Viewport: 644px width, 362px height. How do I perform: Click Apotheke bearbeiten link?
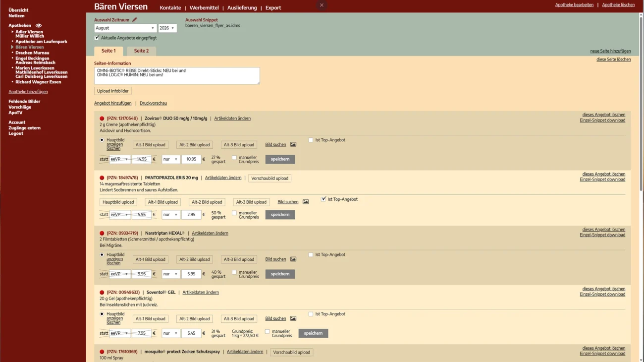(574, 5)
